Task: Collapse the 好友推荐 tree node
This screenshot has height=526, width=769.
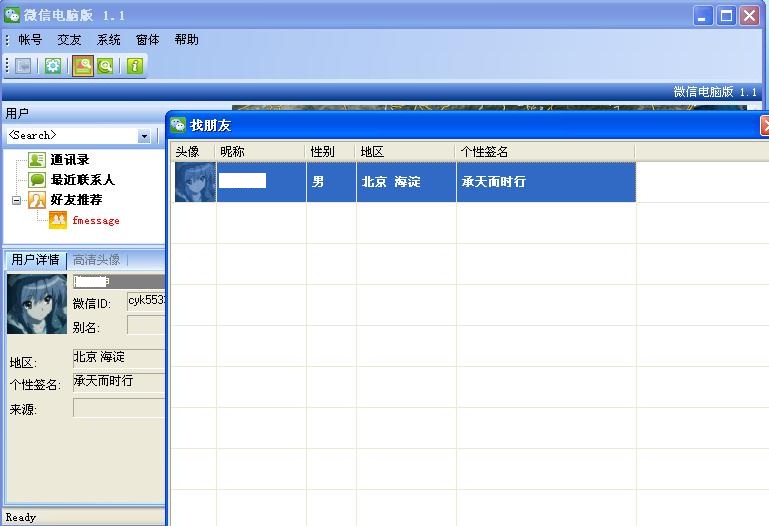Action: (16, 200)
